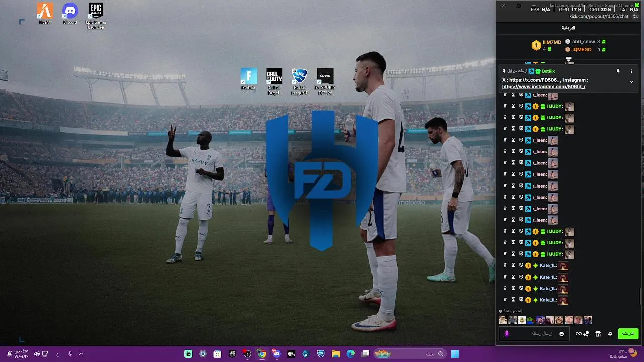Open Chrome site settings icon beside the URL

click(635, 16)
